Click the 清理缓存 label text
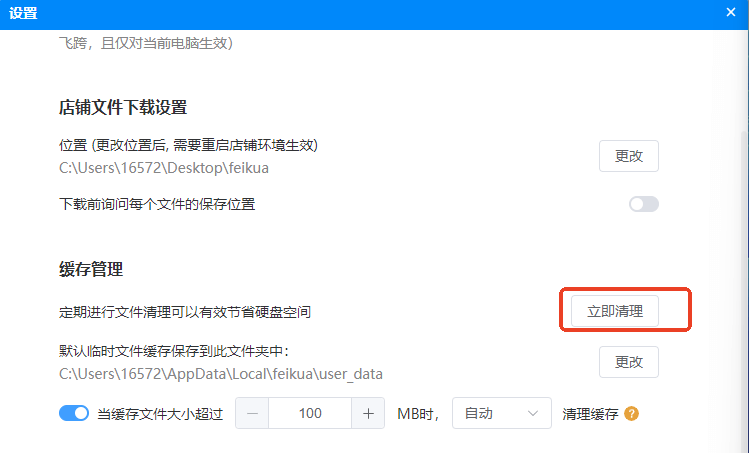This screenshot has width=749, height=453. pos(589,413)
